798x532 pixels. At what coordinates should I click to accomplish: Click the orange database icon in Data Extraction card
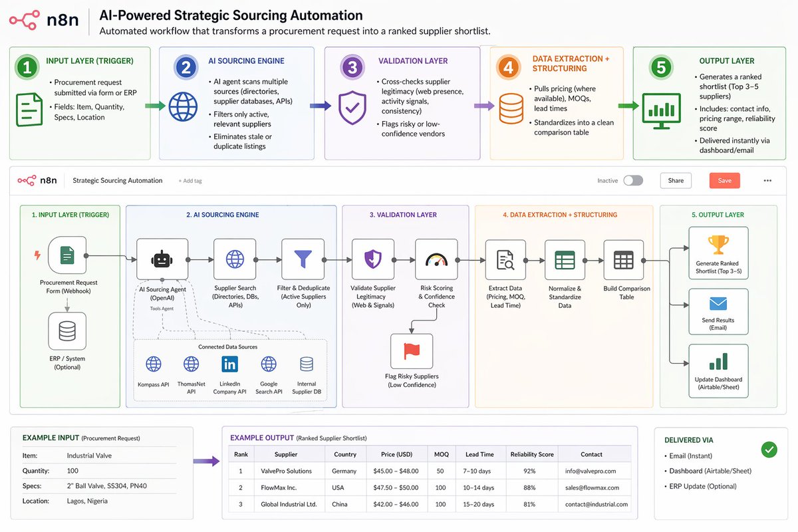coord(511,107)
